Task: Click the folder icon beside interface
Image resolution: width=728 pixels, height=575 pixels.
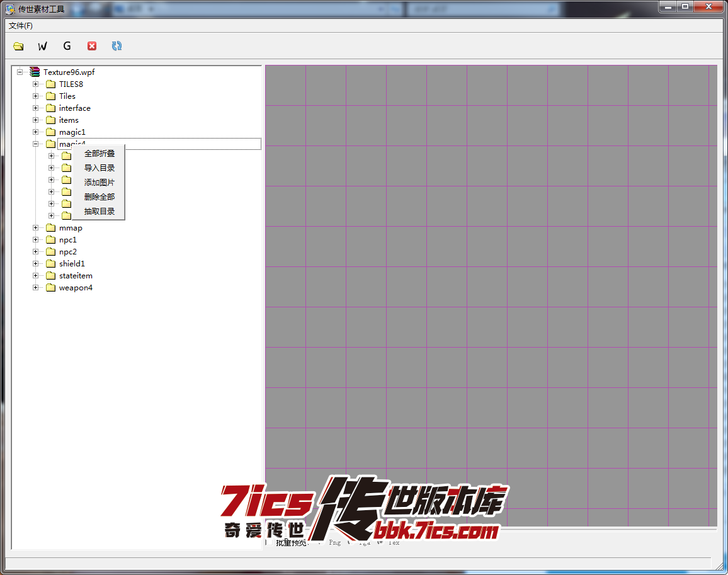Action: coord(51,108)
